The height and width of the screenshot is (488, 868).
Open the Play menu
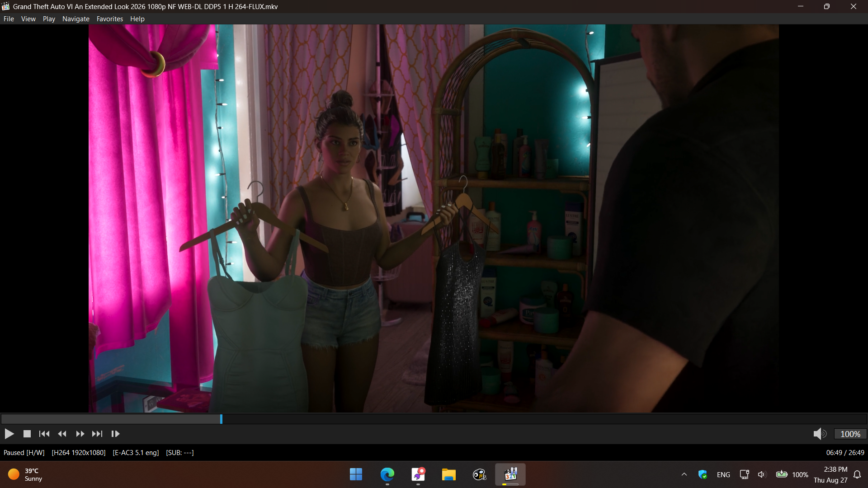pyautogui.click(x=49, y=19)
